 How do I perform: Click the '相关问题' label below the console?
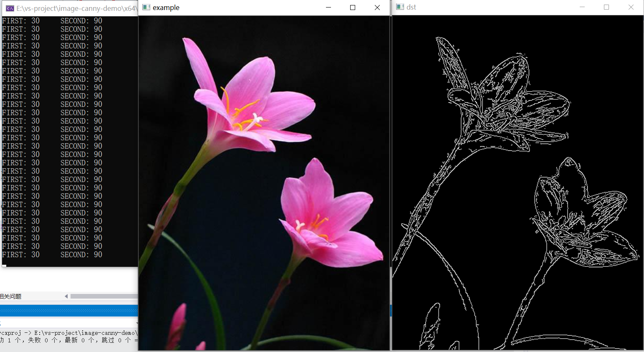[x=11, y=296]
